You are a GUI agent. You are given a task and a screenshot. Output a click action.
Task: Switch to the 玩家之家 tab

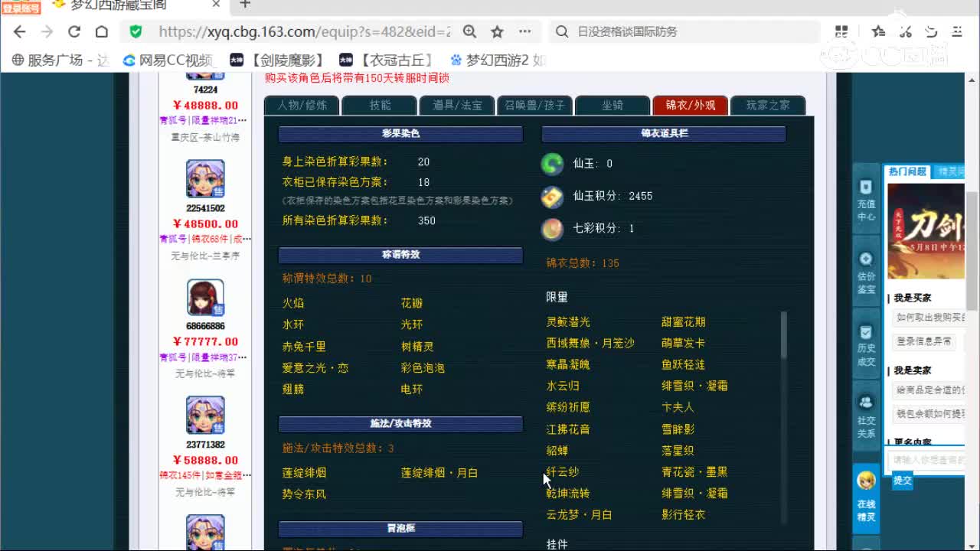[x=768, y=106]
